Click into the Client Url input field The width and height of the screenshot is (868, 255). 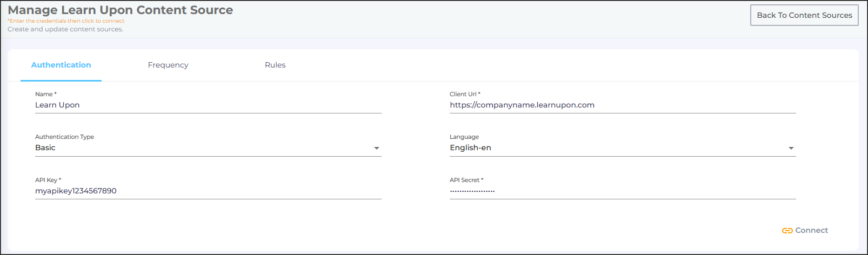(x=623, y=105)
